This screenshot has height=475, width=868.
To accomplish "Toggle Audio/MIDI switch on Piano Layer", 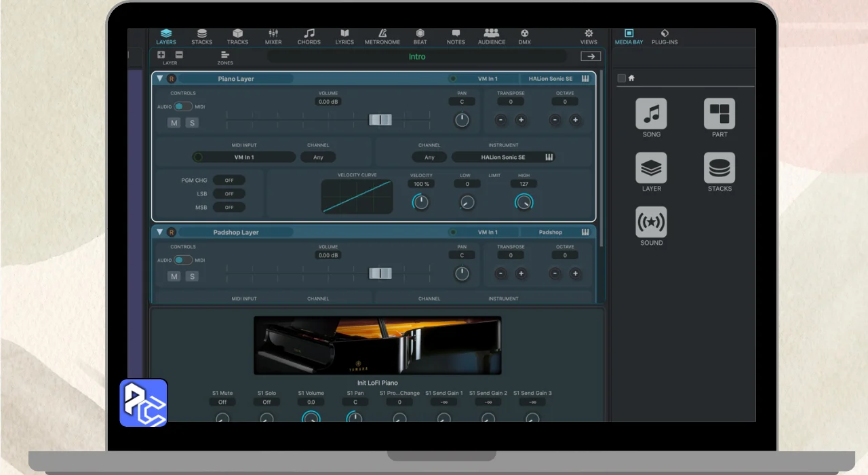I will [183, 107].
